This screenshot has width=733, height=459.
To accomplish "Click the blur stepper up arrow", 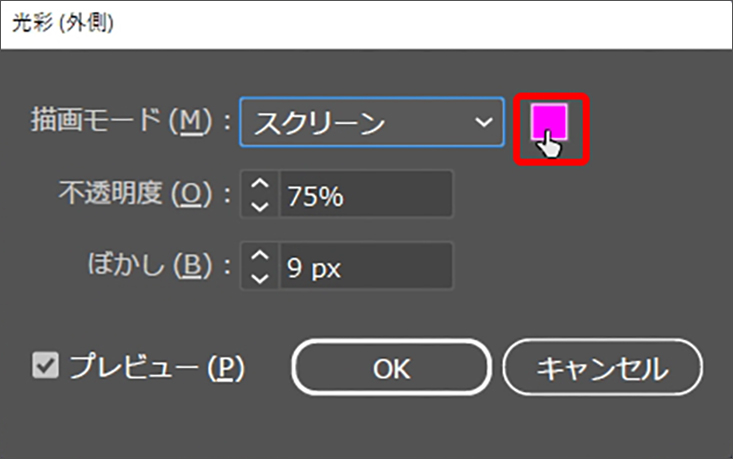I will [259, 257].
